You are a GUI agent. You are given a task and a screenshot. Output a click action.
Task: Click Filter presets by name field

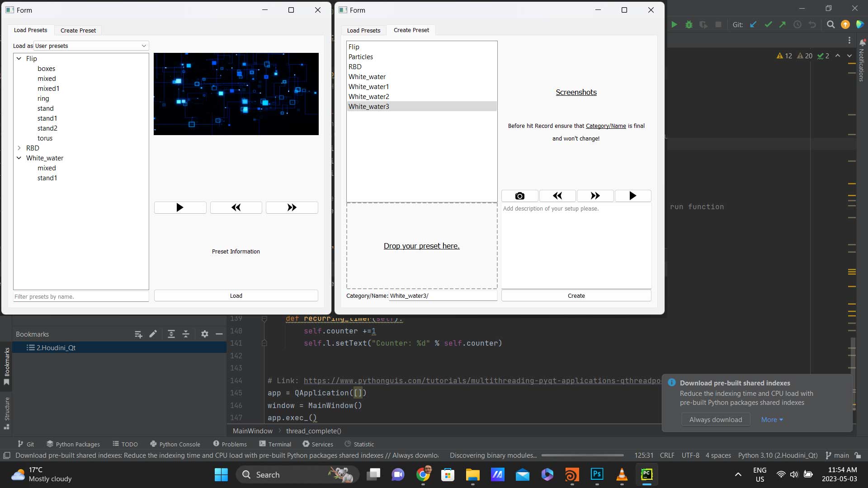[x=81, y=296]
